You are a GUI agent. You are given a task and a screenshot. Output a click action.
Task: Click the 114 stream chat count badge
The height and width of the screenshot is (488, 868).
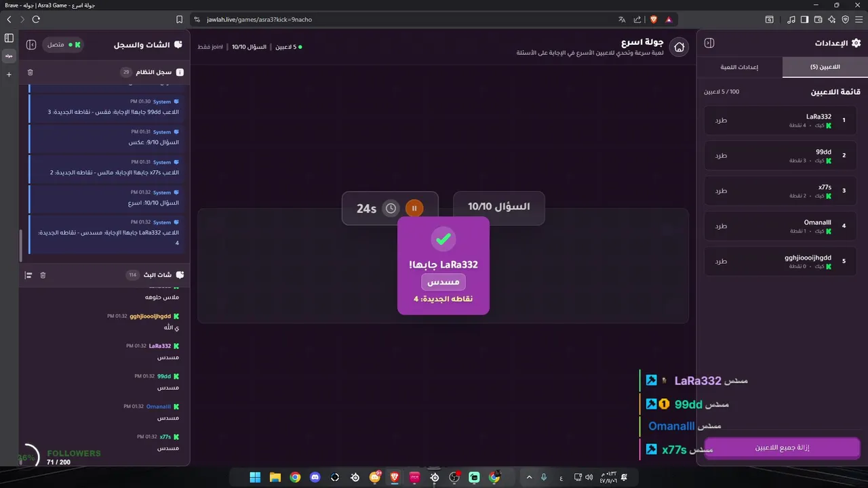(132, 274)
